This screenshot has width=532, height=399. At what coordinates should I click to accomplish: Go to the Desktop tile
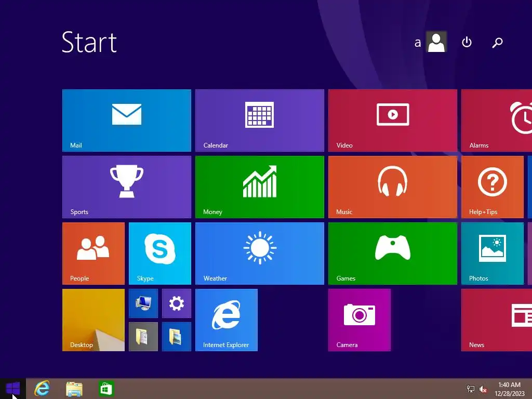[x=94, y=320]
